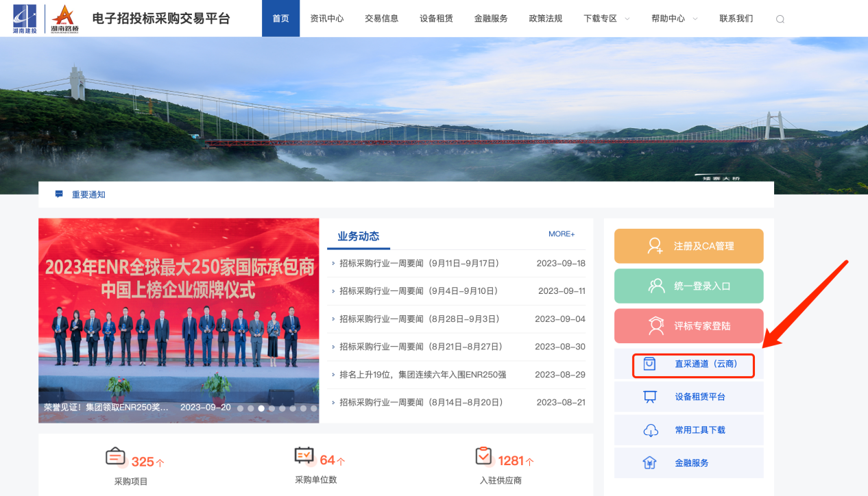Image resolution: width=868 pixels, height=496 pixels.
Task: Go to the 首页 nav tab
Action: click(x=280, y=18)
